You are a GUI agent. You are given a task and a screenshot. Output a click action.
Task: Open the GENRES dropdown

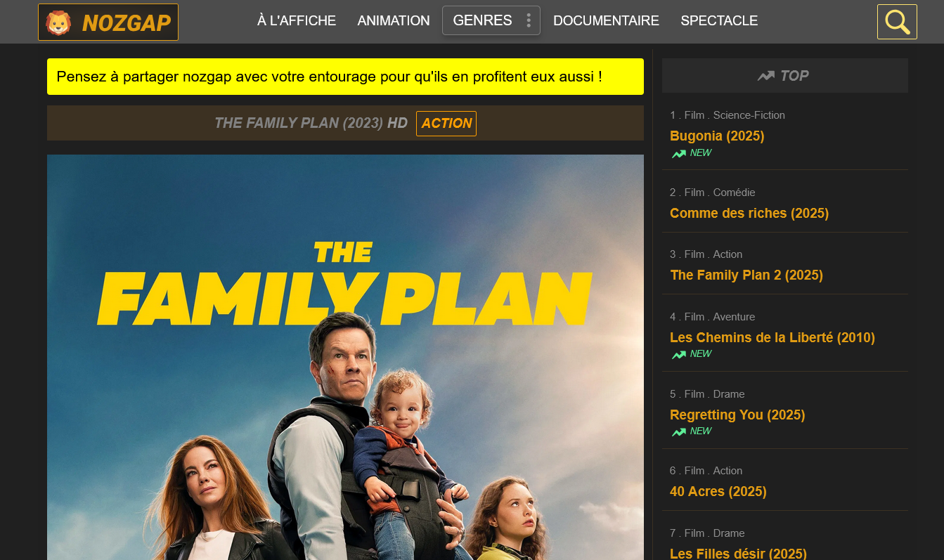point(491,20)
